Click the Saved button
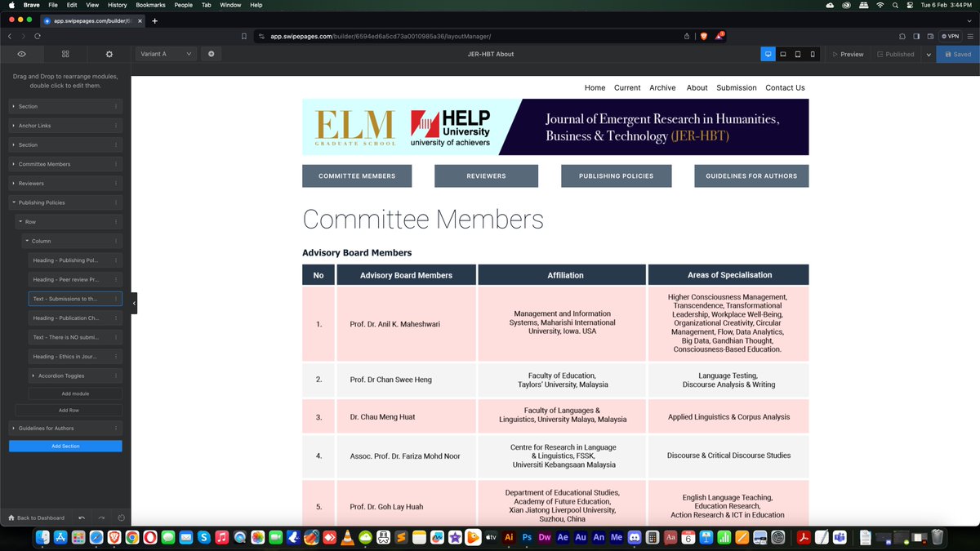Screen dimensions: 980x551 pos(958,54)
